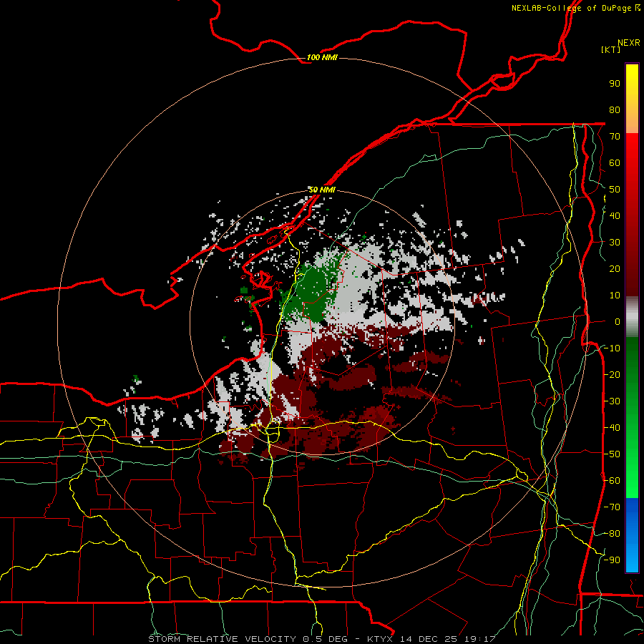Image resolution: width=644 pixels, height=644 pixels.
Task: Click the Storm Relative Velocity caption at bottom
Action: tap(321, 639)
